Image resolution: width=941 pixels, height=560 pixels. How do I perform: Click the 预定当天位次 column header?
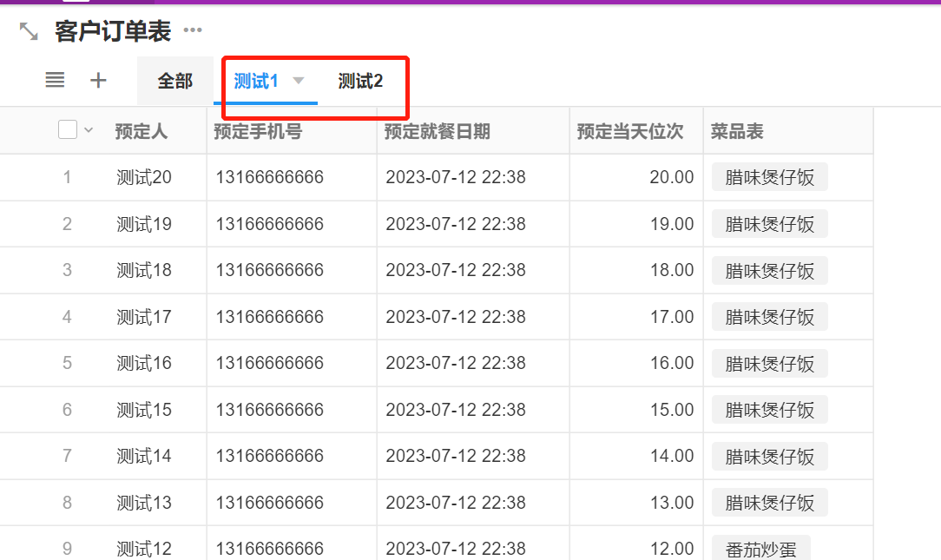(630, 131)
